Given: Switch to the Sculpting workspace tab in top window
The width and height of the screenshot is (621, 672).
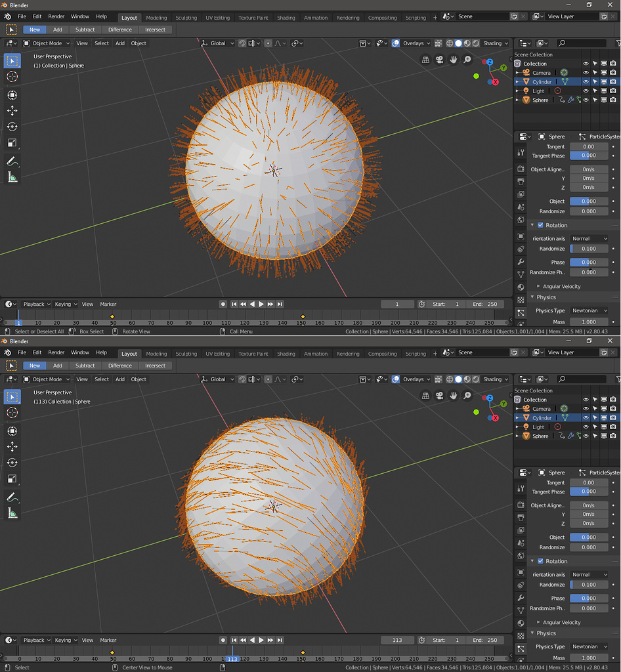Looking at the screenshot, I should 186,18.
